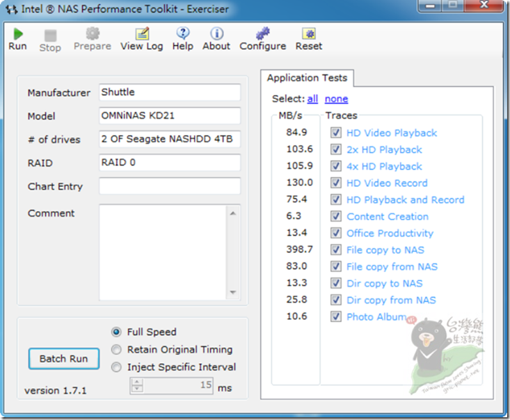Toggle HD Playback and Record checkbox
The image size is (510, 420).
[336, 200]
